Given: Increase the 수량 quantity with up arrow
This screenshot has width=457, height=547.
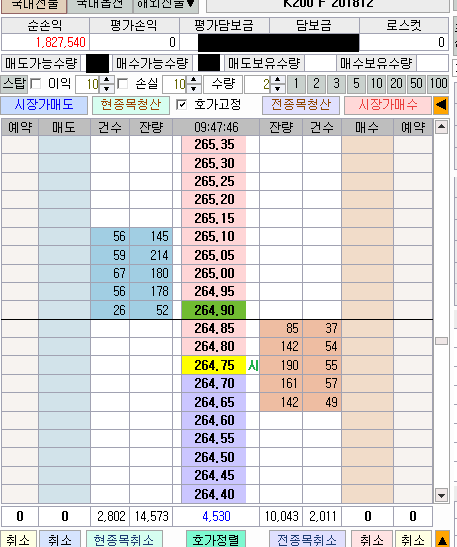Looking at the screenshot, I should point(278,80).
